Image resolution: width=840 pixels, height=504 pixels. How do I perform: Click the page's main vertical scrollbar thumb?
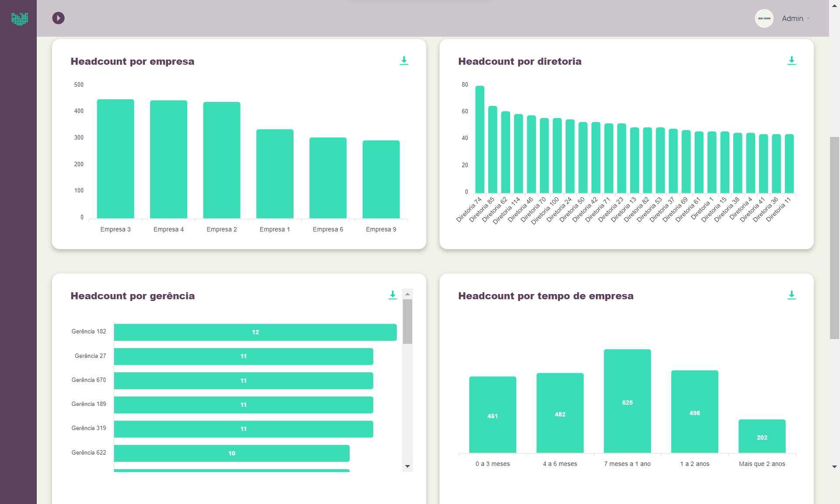pos(834,238)
